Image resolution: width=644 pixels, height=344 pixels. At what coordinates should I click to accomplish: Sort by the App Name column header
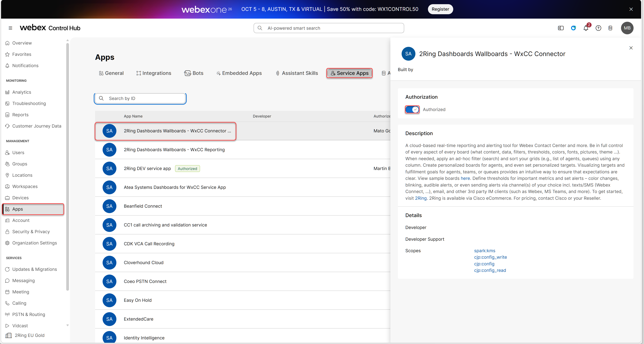[133, 116]
